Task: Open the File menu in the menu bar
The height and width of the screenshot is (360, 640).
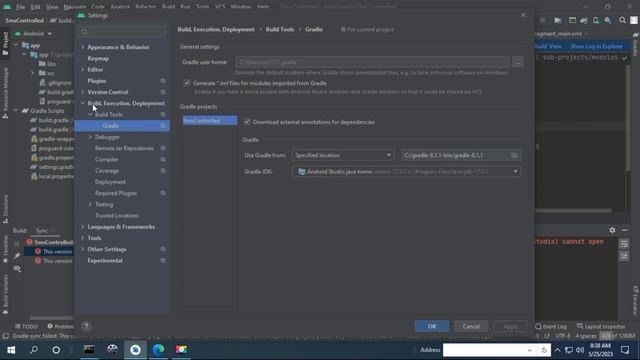Action: click(20, 7)
